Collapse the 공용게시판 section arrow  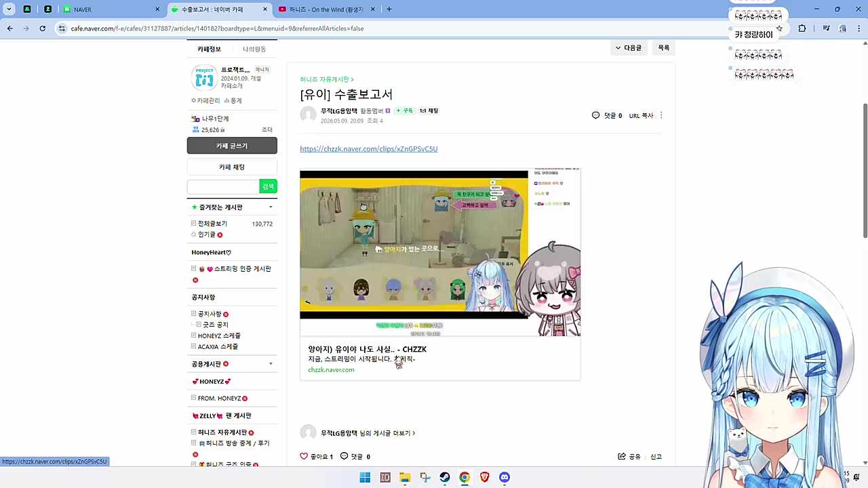point(271,364)
